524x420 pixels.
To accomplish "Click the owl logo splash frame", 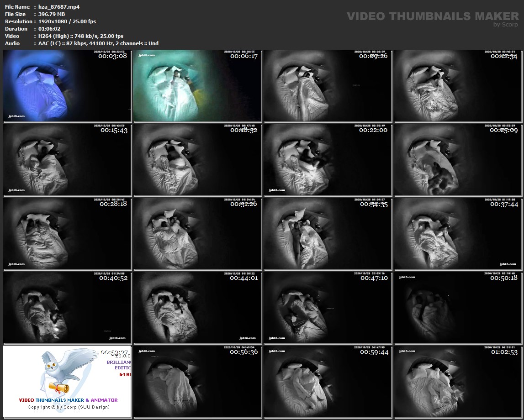I will (67, 382).
